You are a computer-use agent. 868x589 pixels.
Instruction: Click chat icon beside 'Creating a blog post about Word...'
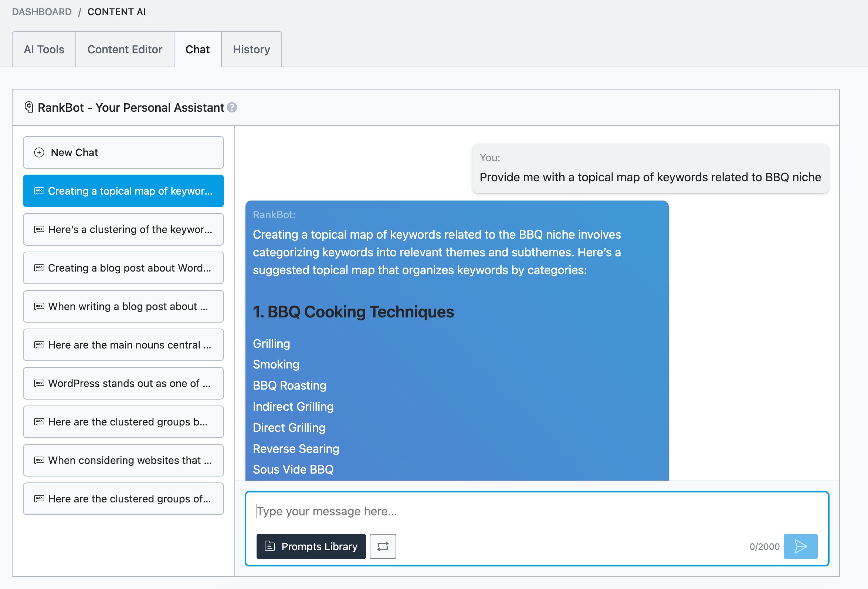(x=39, y=268)
